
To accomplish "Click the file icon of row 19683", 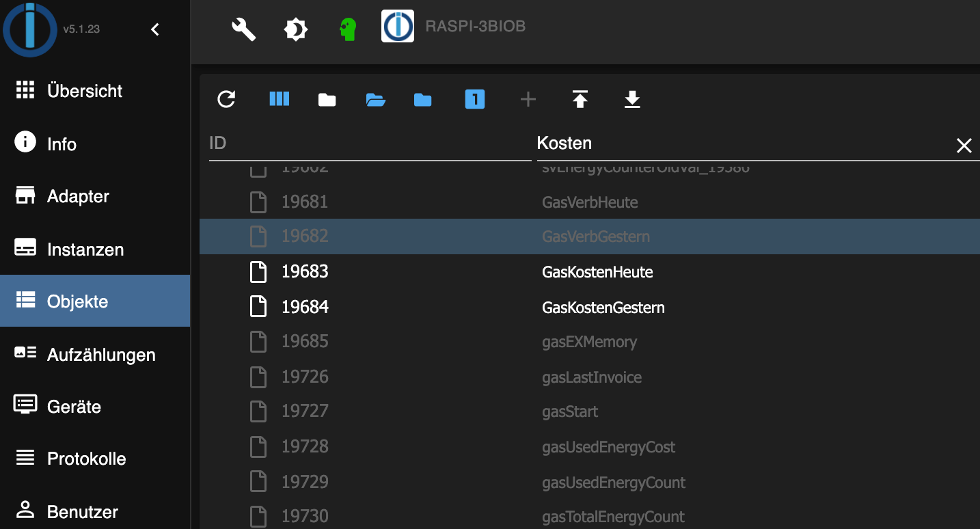I will tap(258, 271).
